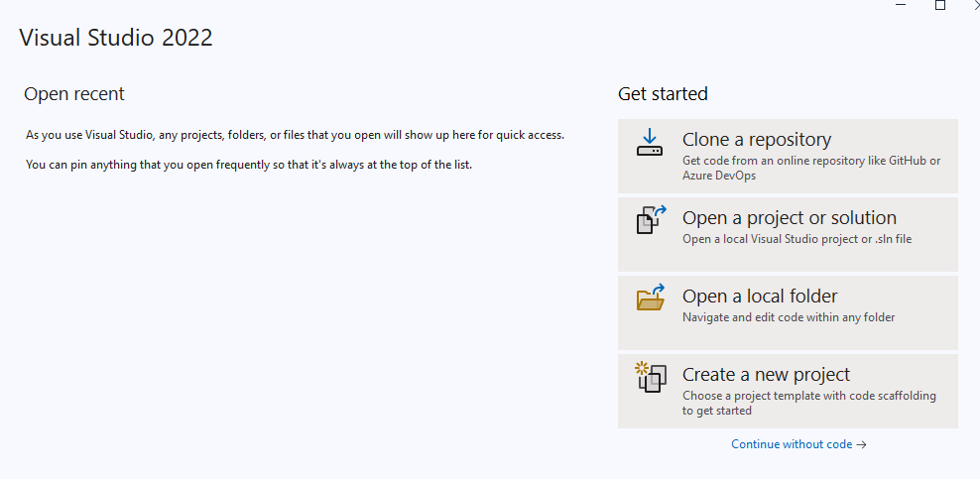Viewport: 980px width, 479px height.
Task: Start Create a new project
Action: tap(788, 391)
